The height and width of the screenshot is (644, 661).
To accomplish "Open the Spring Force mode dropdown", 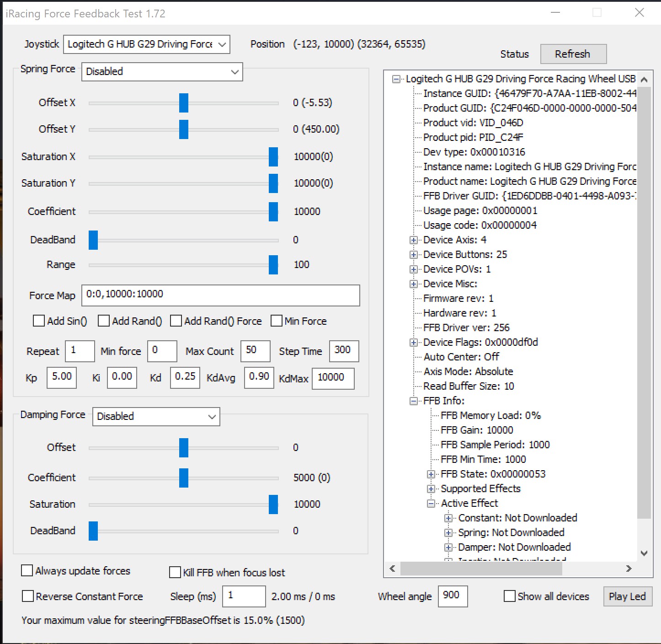I will (x=162, y=72).
